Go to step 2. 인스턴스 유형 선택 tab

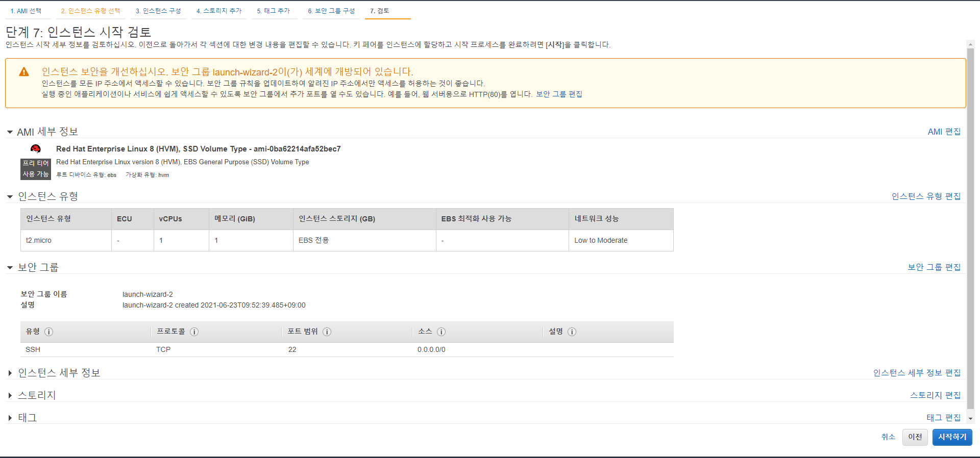click(x=90, y=11)
